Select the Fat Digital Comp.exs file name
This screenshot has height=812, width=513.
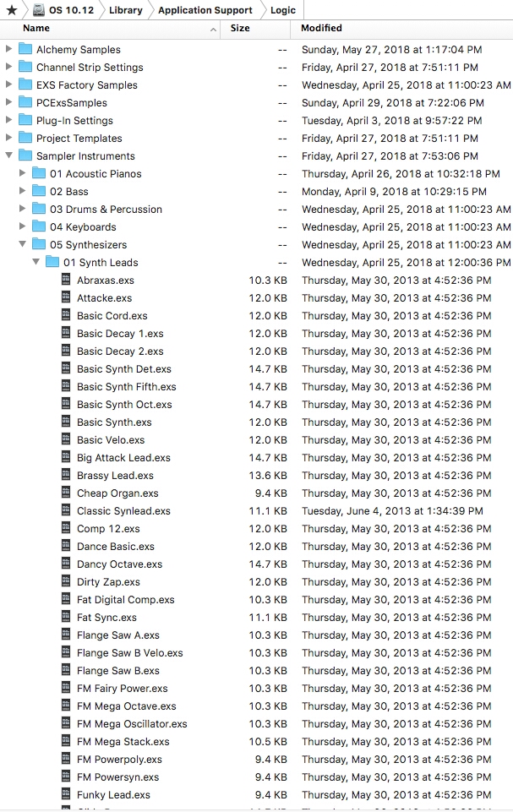(125, 600)
